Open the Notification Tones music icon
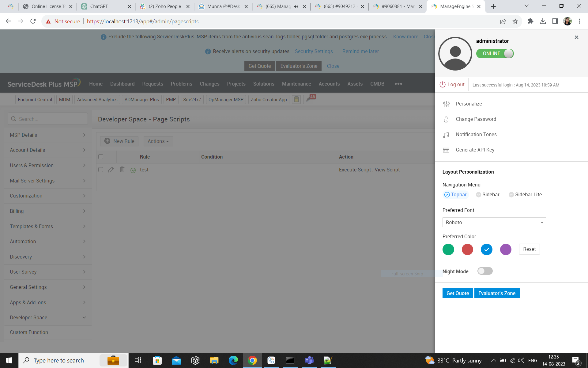588x368 pixels. tap(446, 135)
